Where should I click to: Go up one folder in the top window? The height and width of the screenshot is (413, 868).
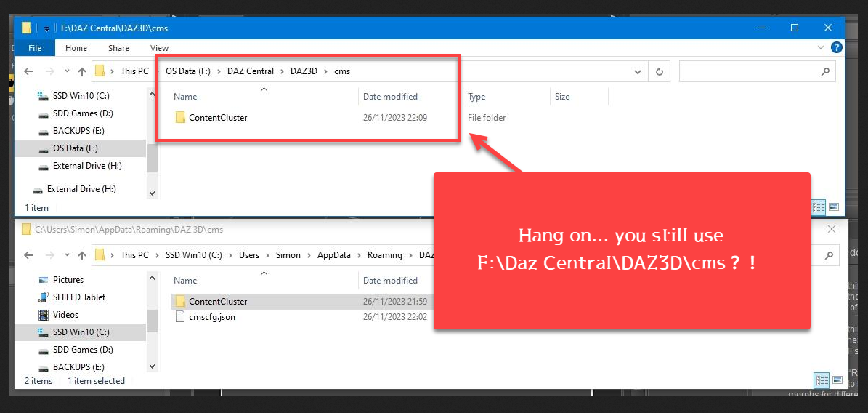coord(82,71)
